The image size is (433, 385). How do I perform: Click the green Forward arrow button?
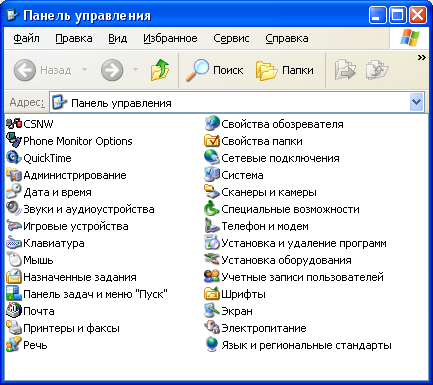(112, 70)
